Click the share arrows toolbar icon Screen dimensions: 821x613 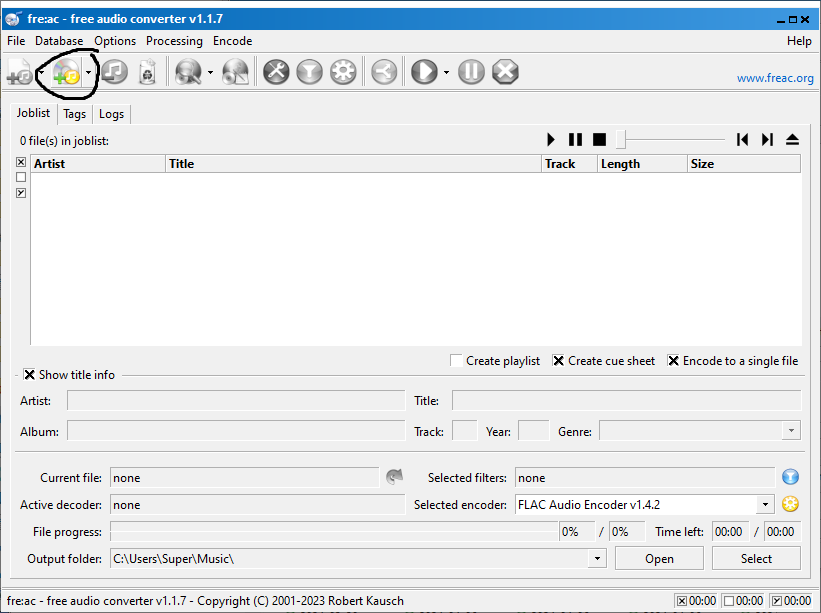(384, 72)
